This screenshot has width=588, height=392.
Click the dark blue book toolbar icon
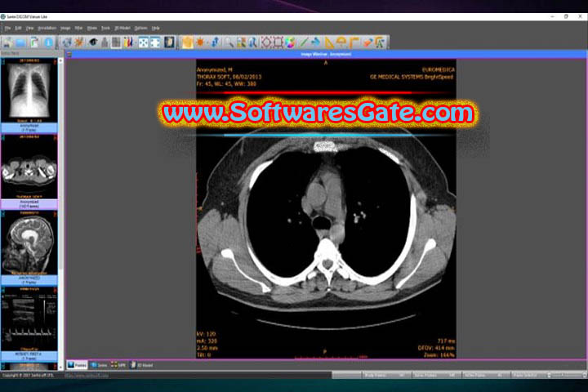(x=169, y=42)
